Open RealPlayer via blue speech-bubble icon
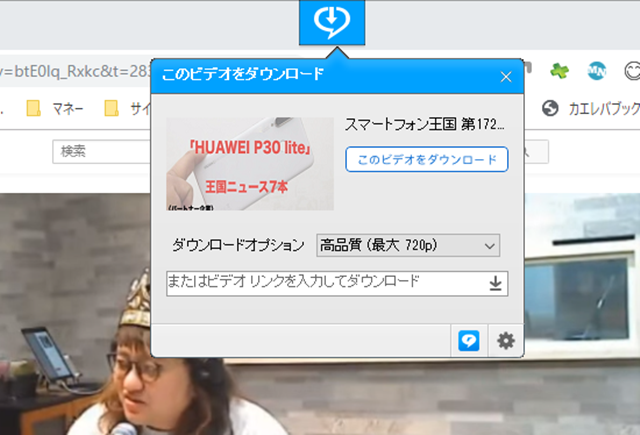 pyautogui.click(x=469, y=341)
